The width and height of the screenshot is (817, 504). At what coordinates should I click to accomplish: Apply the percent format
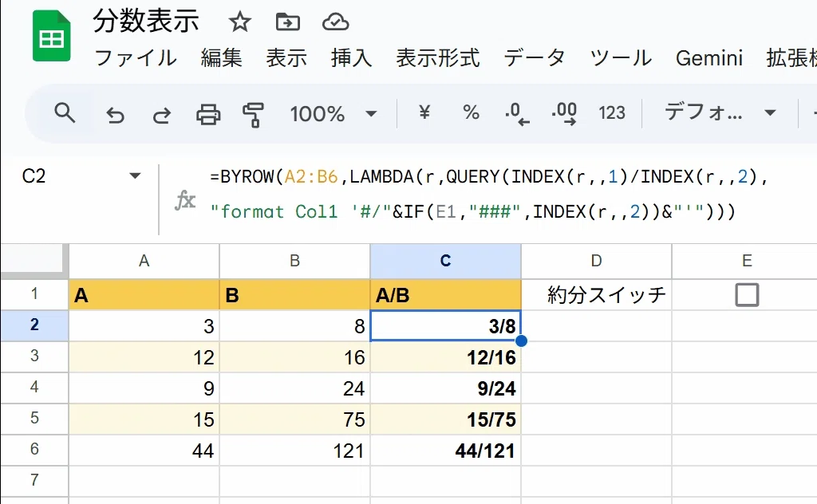471,112
